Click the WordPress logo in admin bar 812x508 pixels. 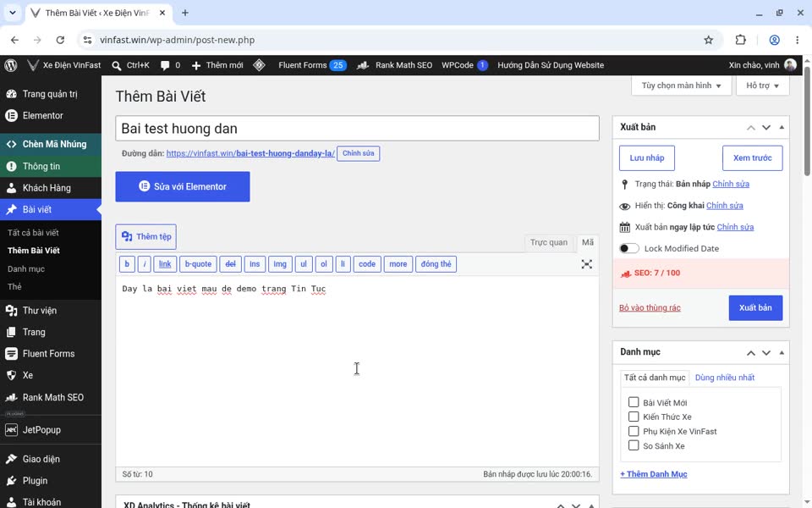tap(11, 65)
